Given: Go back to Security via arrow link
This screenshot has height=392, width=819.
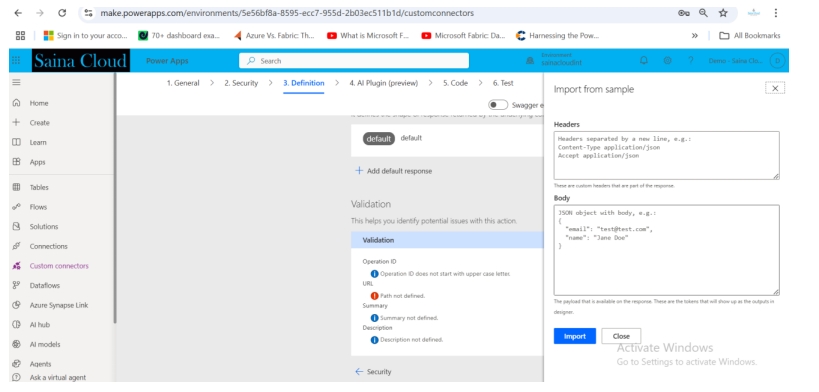Looking at the screenshot, I should [x=373, y=372].
